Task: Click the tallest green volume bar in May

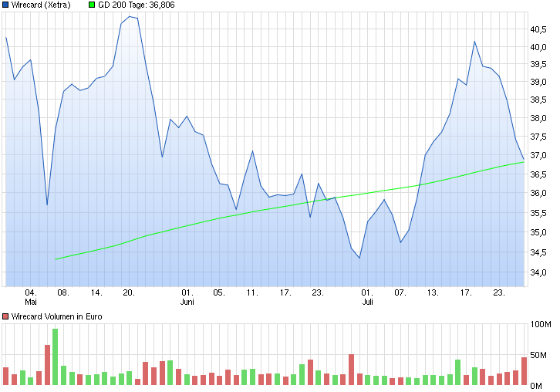Action: click(55, 357)
